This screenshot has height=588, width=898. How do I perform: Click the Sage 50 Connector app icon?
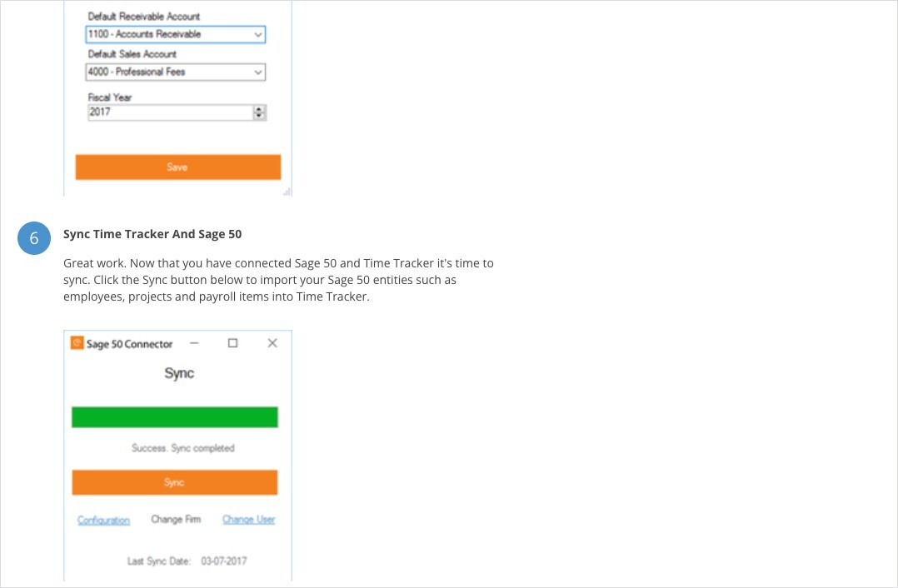pyautogui.click(x=77, y=343)
